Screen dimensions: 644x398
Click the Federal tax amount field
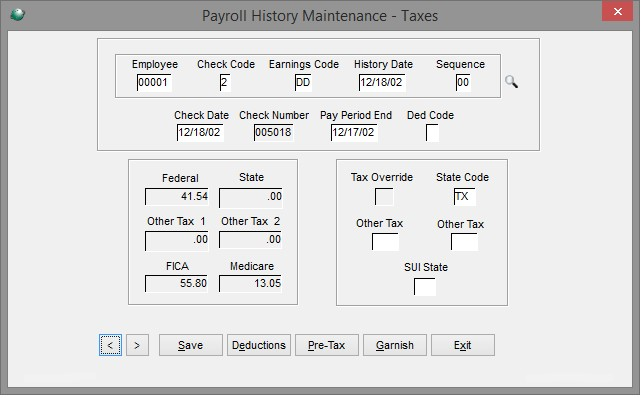click(177, 197)
